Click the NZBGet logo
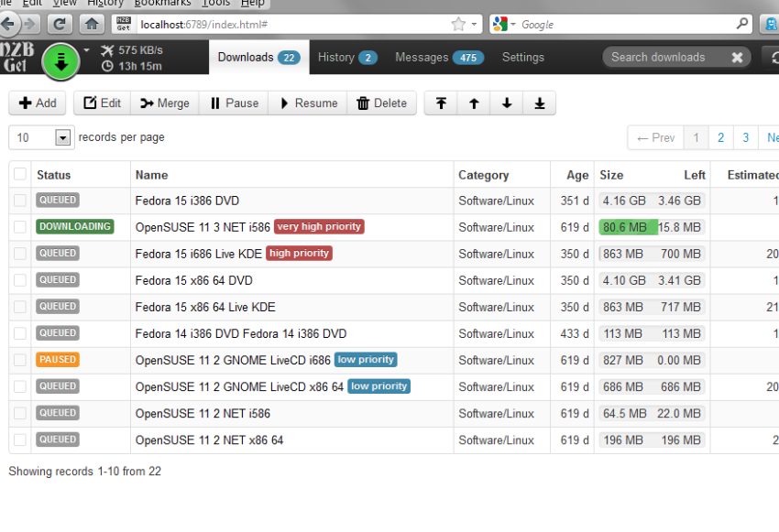 (x=18, y=58)
